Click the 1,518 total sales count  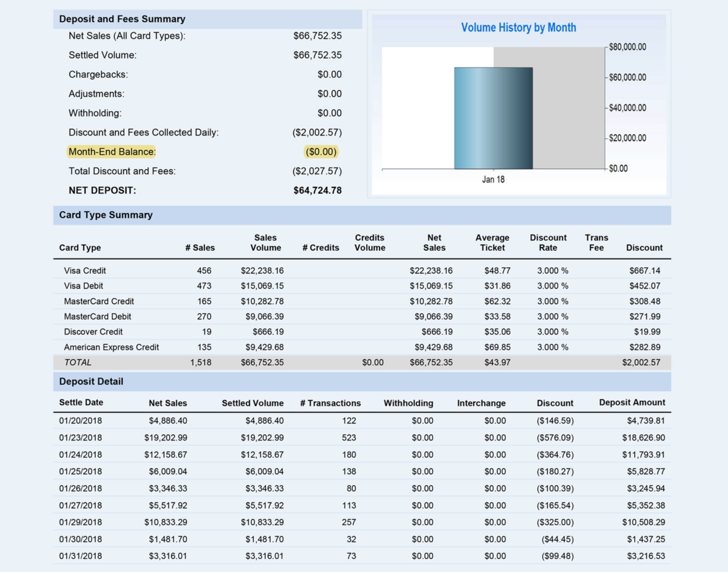201,362
